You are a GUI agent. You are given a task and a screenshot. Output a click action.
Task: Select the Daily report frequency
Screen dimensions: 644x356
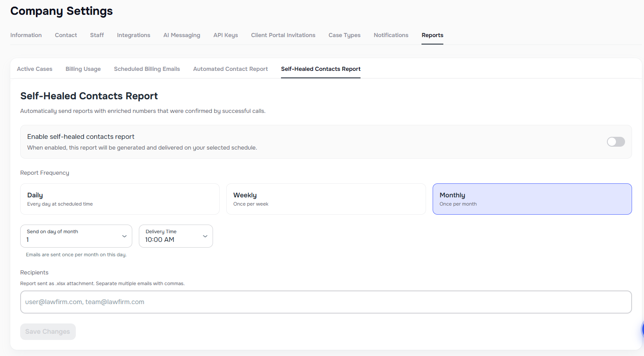click(x=119, y=199)
